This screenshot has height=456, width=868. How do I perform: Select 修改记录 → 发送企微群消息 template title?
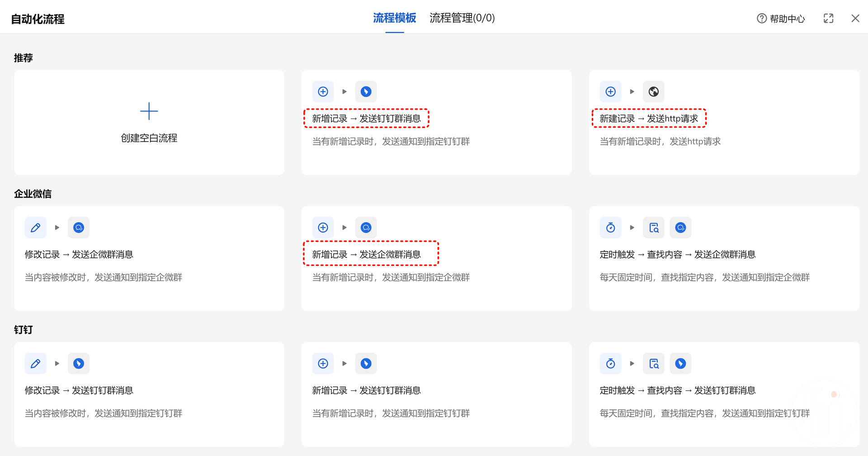[79, 255]
